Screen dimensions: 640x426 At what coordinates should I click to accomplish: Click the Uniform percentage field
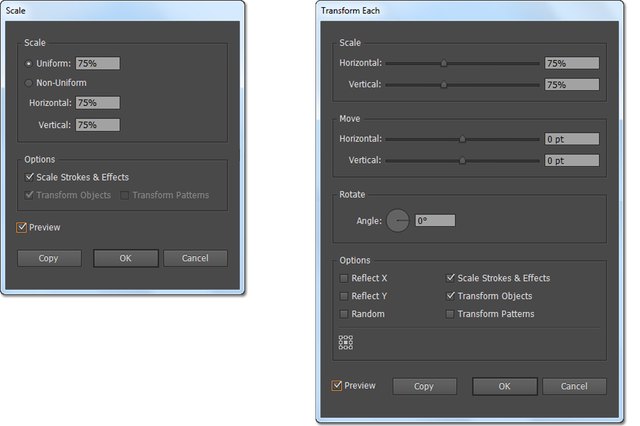click(x=98, y=63)
